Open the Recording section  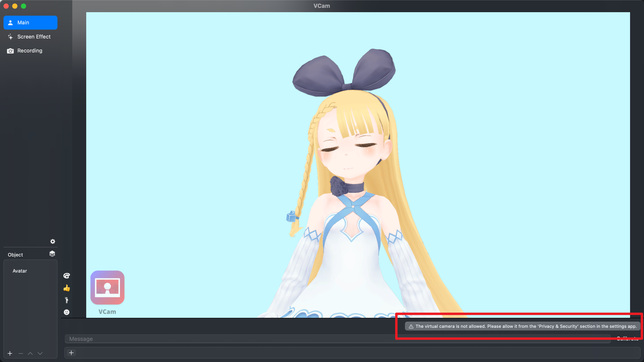click(30, 51)
